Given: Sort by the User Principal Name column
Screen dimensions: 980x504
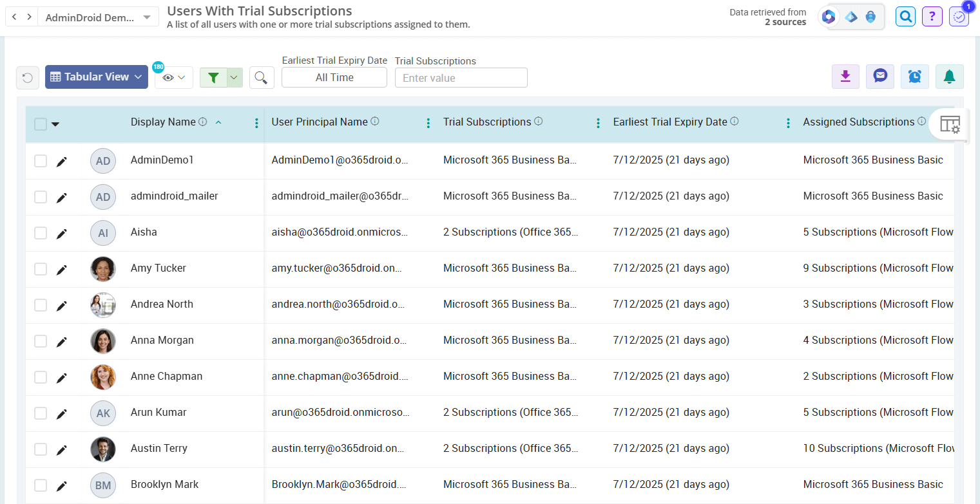Looking at the screenshot, I should [320, 121].
